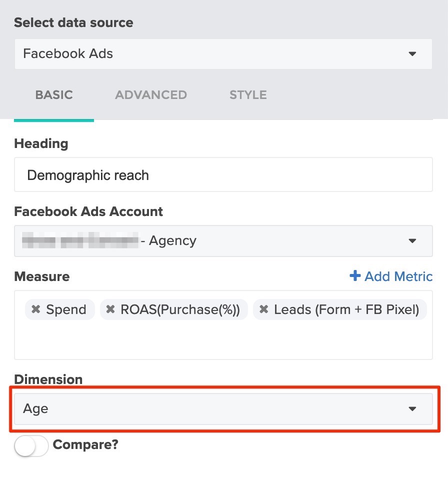This screenshot has height=502, width=448.
Task: Switch to the ADVANCED tab
Action: [151, 95]
